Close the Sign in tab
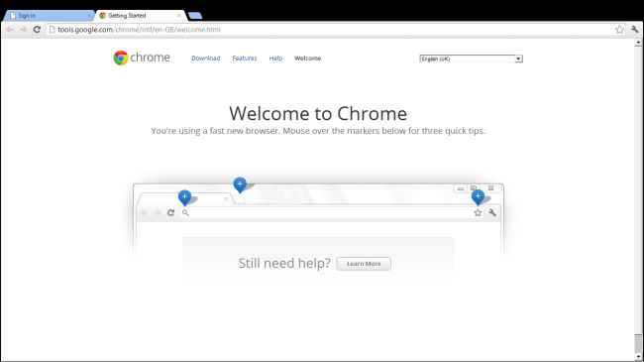Viewport: 644px width, 362px height. [x=89, y=16]
